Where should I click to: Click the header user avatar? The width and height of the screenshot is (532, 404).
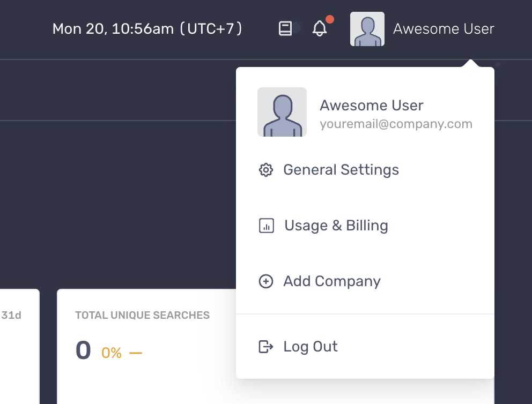367,29
